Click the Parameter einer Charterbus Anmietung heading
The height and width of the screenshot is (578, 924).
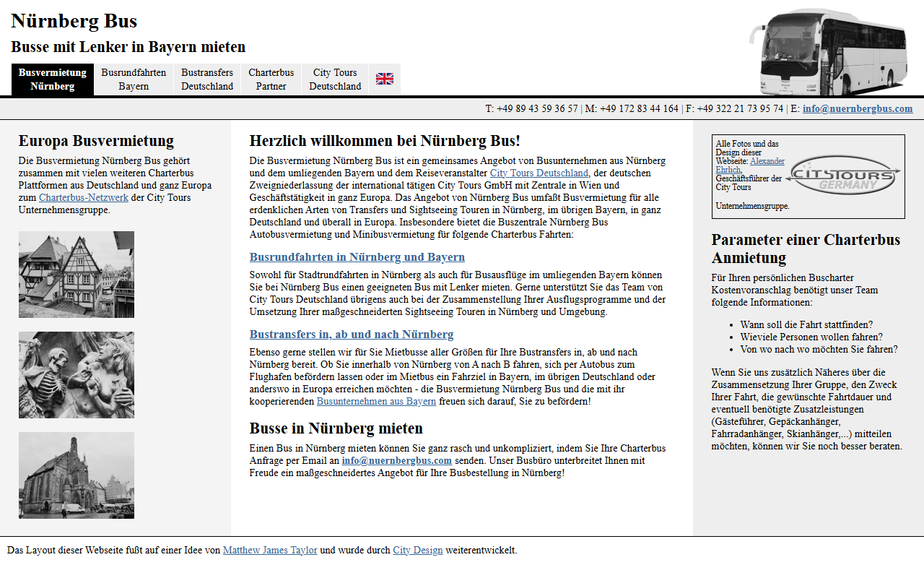[x=806, y=249]
